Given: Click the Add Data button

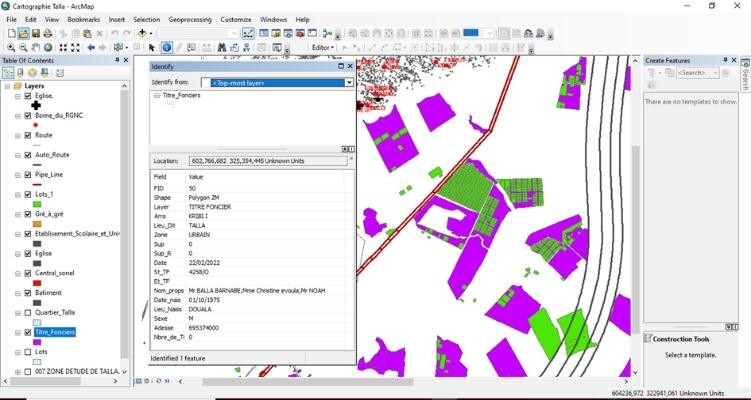Looking at the screenshot, I should pos(142,34).
